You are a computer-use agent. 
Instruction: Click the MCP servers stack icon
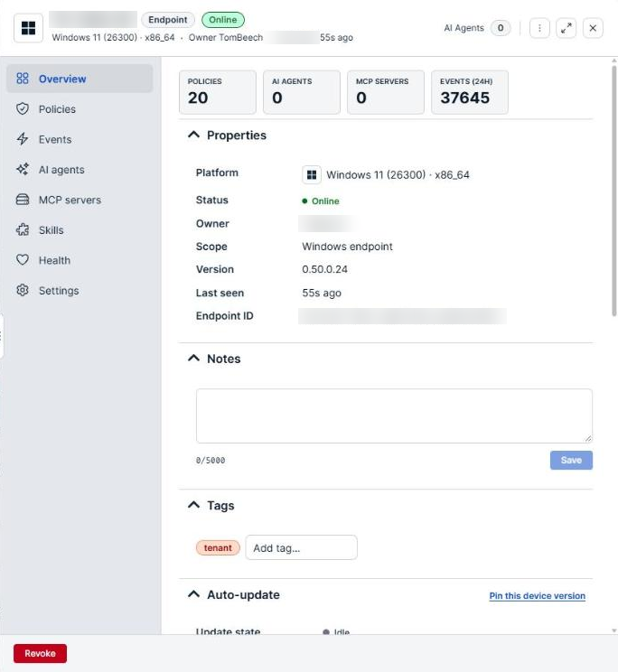pyautogui.click(x=23, y=200)
